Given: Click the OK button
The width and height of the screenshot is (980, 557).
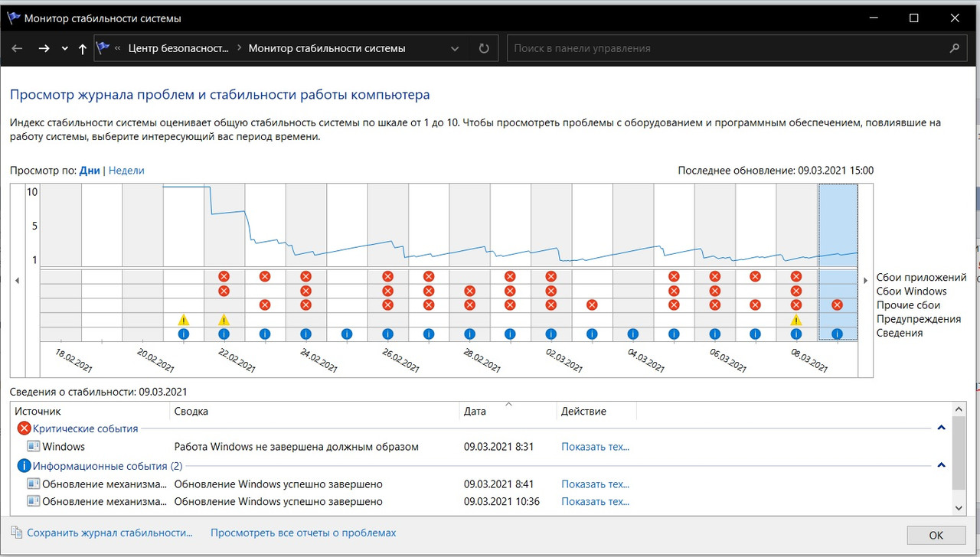Looking at the screenshot, I should tap(936, 536).
